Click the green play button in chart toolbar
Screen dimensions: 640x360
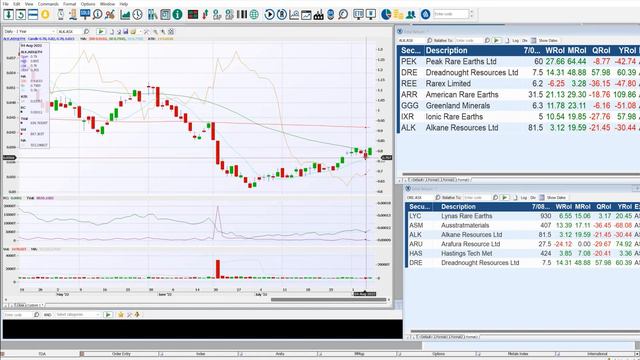101,31
